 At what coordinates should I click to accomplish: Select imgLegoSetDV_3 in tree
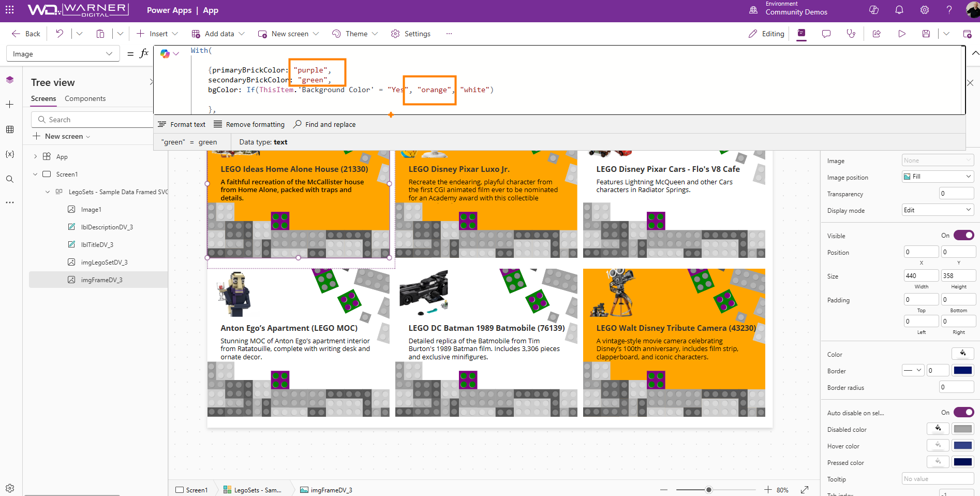104,262
